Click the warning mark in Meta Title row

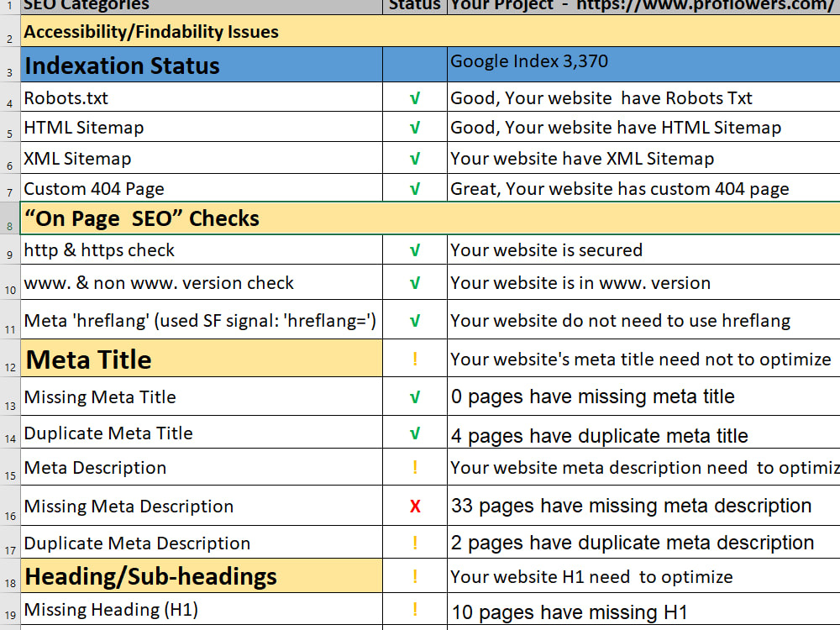[415, 359]
